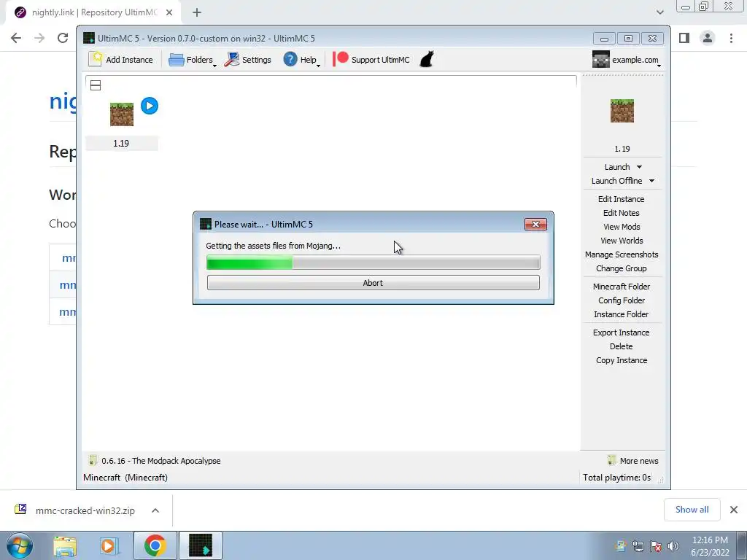Expand the Launch dropdown arrow
Screen dimensions: 747x560
tap(639, 167)
